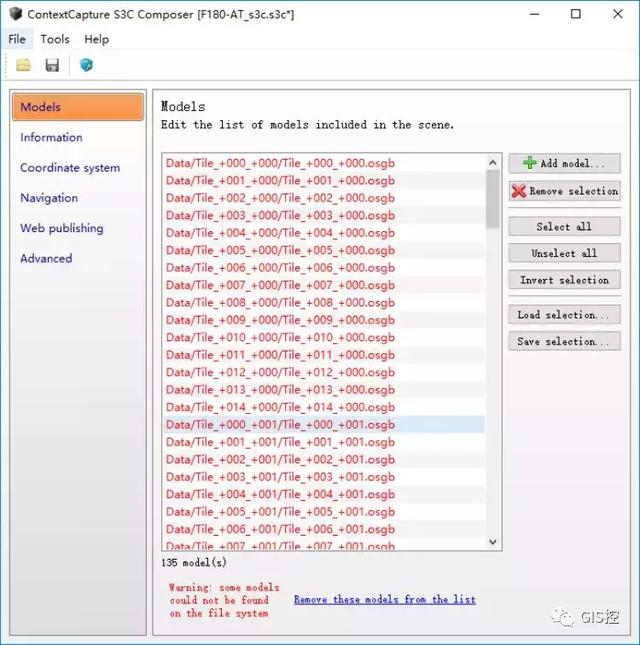Switch to the Advanced section
Viewport: 640px width, 645px height.
[46, 258]
